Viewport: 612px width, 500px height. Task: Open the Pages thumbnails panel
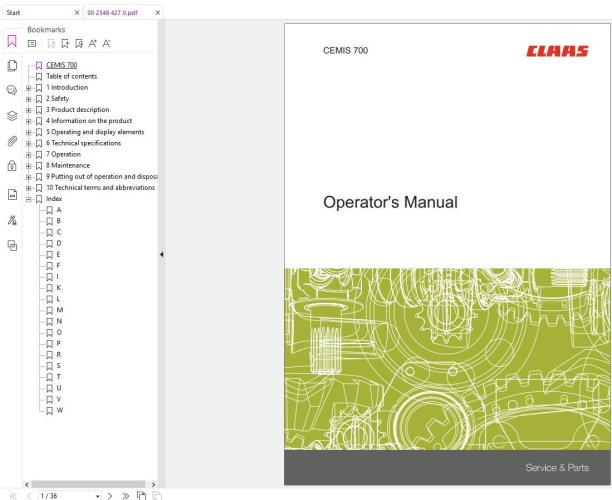click(12, 66)
